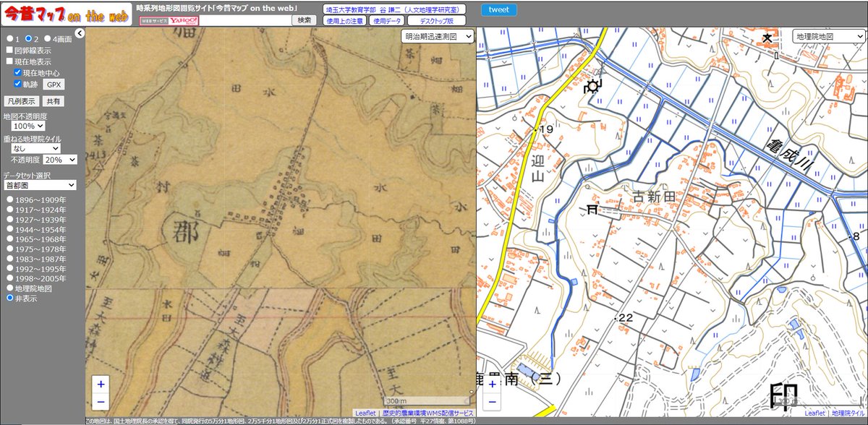Select the 1917〜1924年 period
868x425 pixels.
10,210
